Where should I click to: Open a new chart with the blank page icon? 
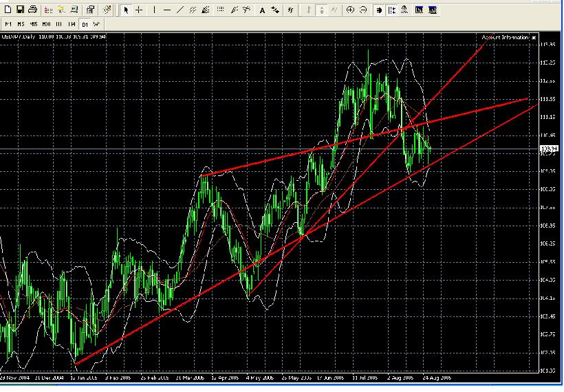pos(8,10)
